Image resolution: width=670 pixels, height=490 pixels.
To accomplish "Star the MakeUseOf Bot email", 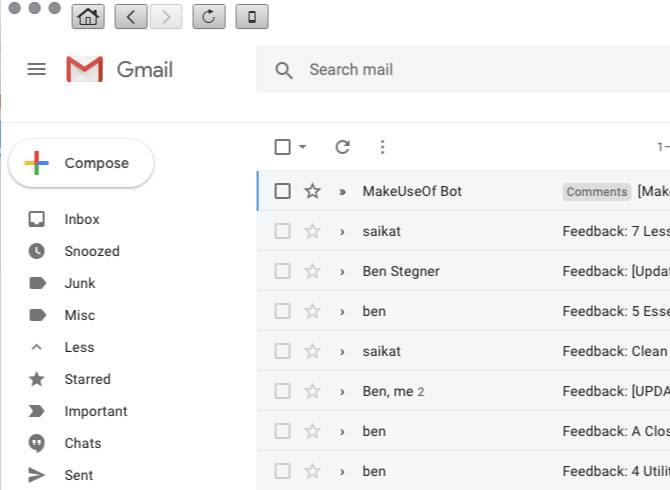I will pos(312,191).
